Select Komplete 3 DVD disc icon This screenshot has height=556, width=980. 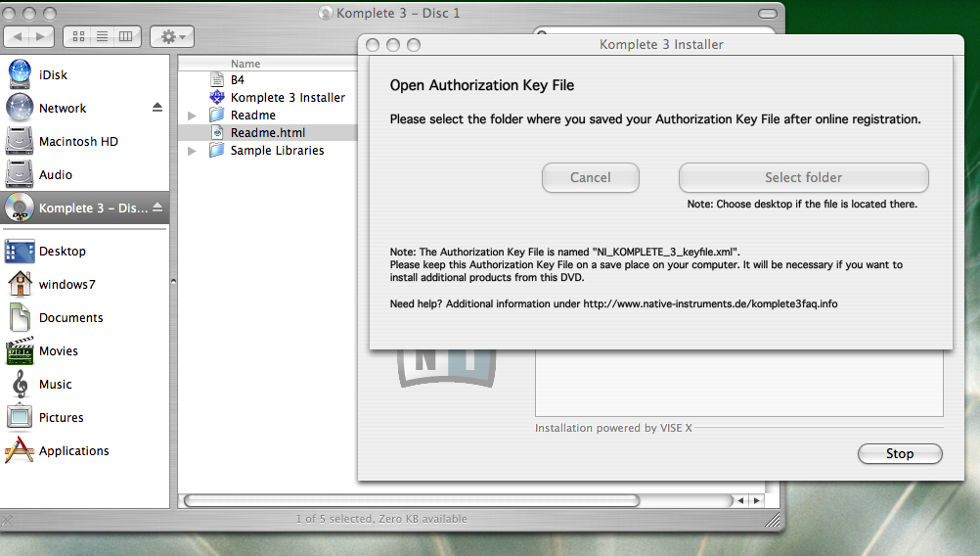click(20, 208)
